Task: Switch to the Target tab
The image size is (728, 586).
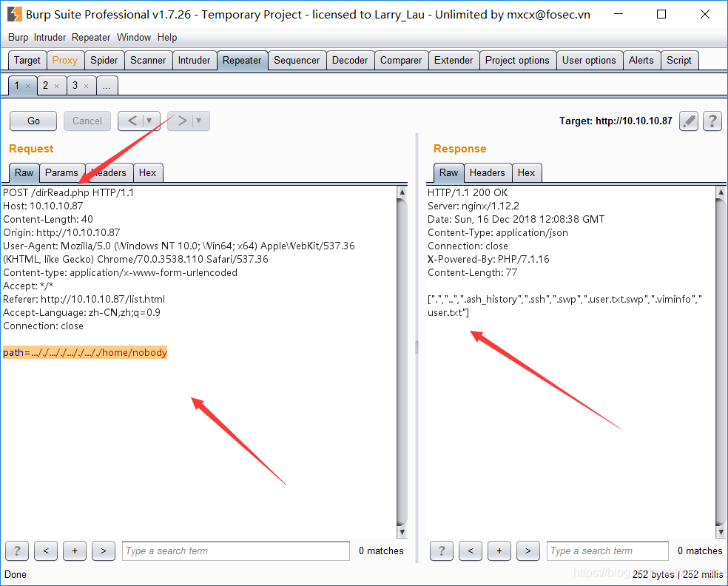Action: pos(27,61)
